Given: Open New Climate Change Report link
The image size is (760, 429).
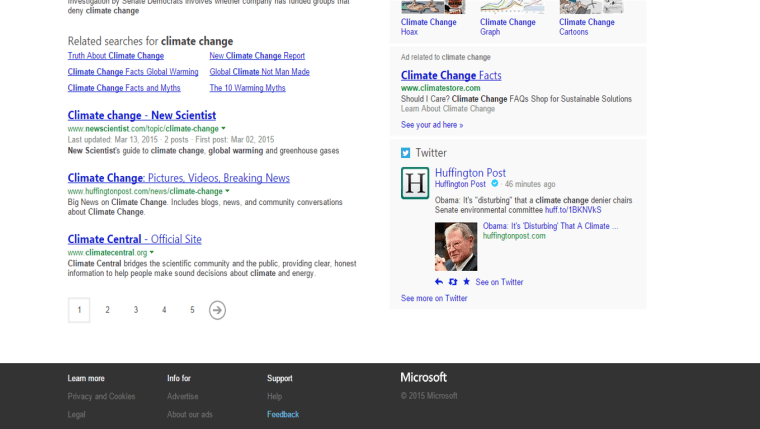Looking at the screenshot, I should (257, 56).
